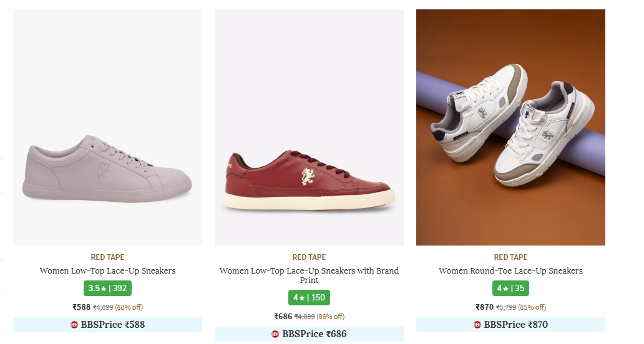Click the BBS icon beside BBSPrice ₹588
This screenshot has height=344, width=644.
(74, 325)
